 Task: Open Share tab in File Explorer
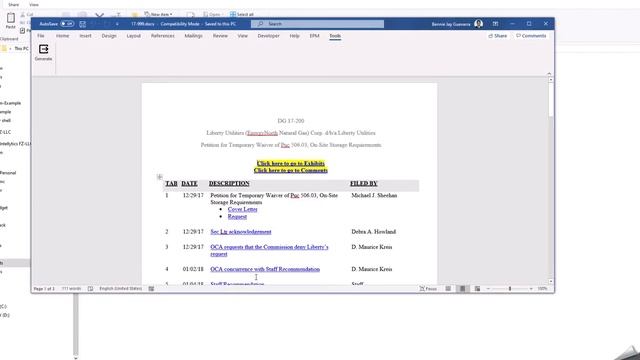pyautogui.click(x=14, y=4)
